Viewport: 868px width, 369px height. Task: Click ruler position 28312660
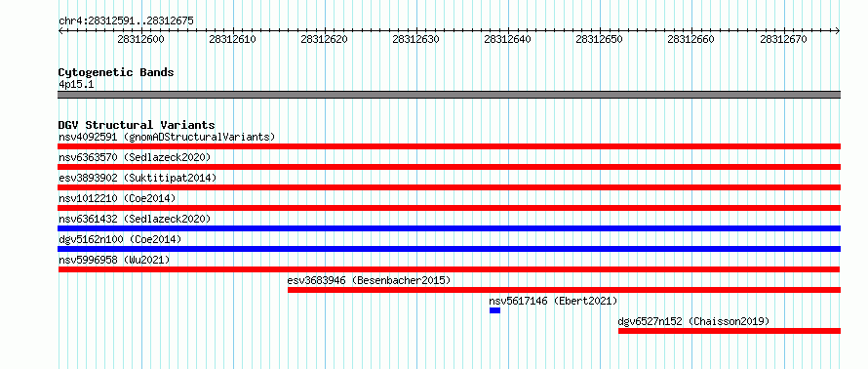(690, 39)
